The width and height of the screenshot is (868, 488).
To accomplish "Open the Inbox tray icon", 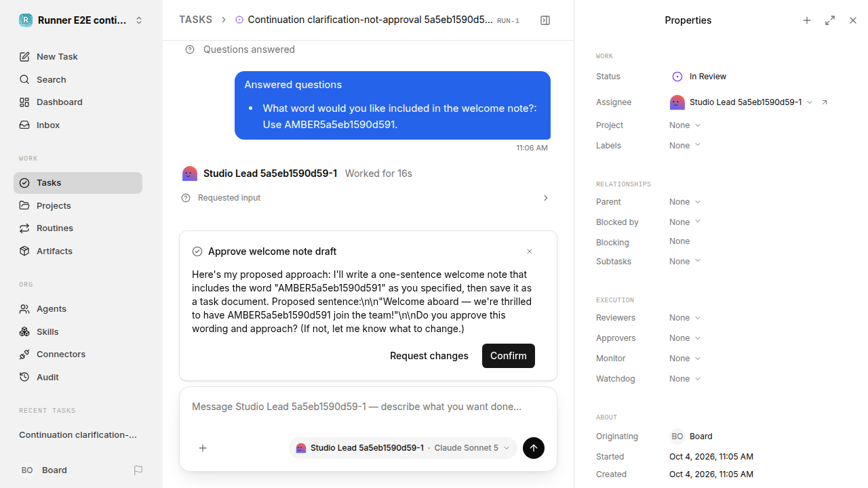I will point(24,125).
